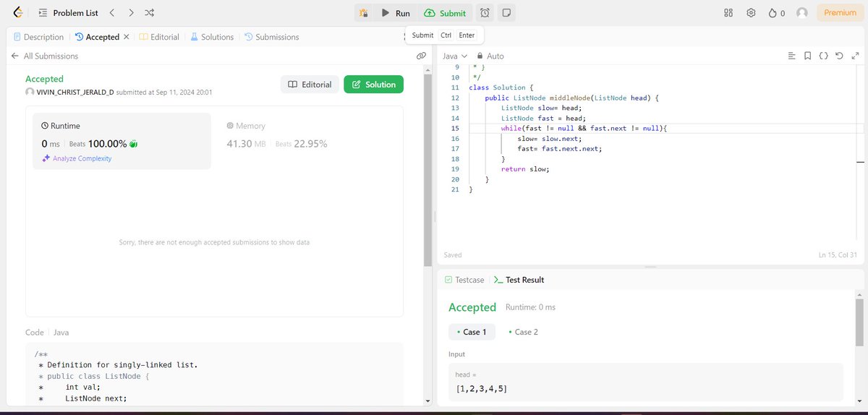Click the green Solution button
This screenshot has height=415, width=868.
(x=373, y=85)
